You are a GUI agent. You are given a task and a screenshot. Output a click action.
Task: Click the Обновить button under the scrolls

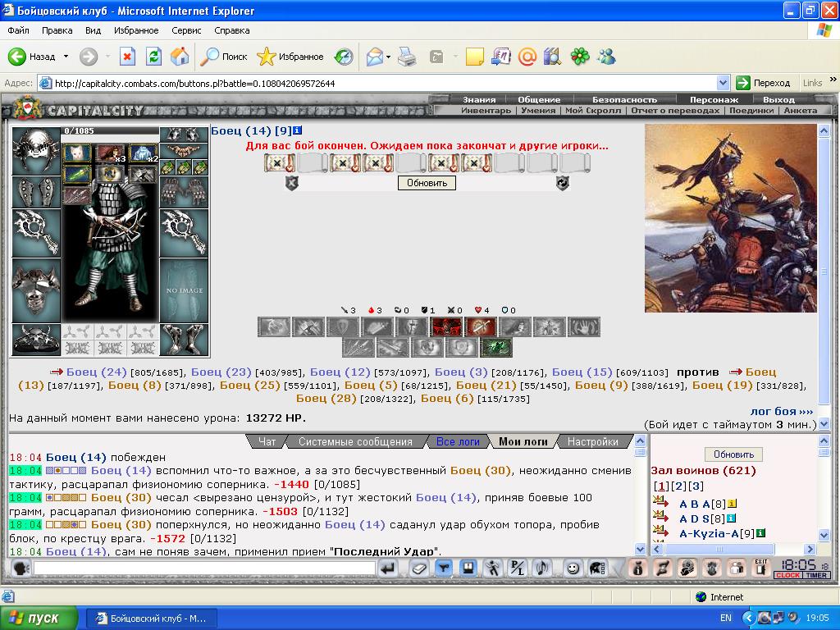click(x=427, y=183)
